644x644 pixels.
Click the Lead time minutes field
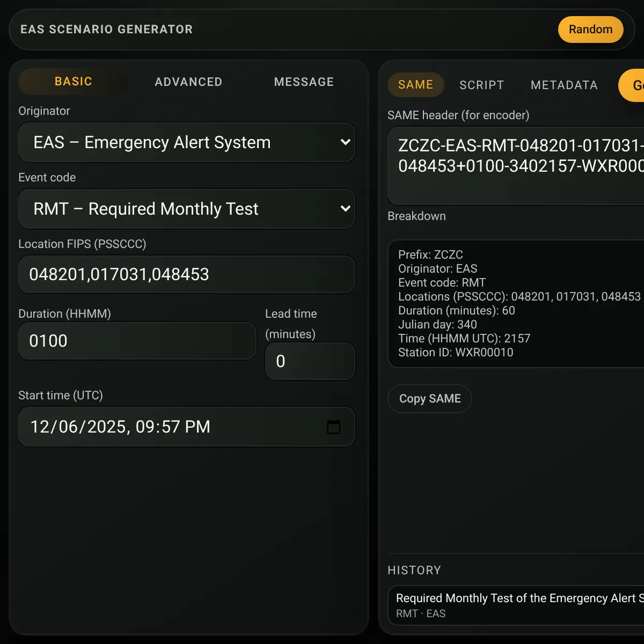point(310,361)
